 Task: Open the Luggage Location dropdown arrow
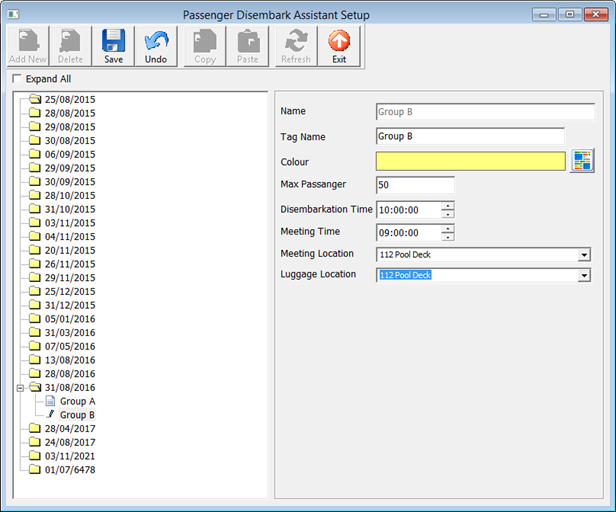584,275
